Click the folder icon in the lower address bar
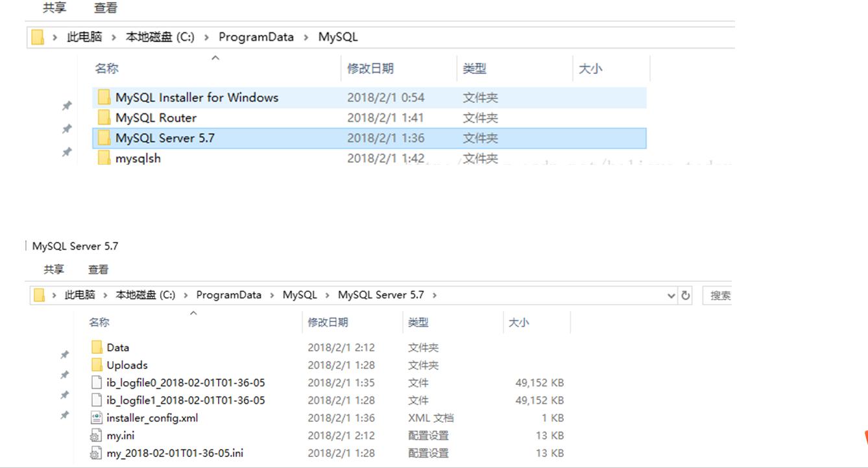Screen dimensions: 868x468 [x=39, y=295]
